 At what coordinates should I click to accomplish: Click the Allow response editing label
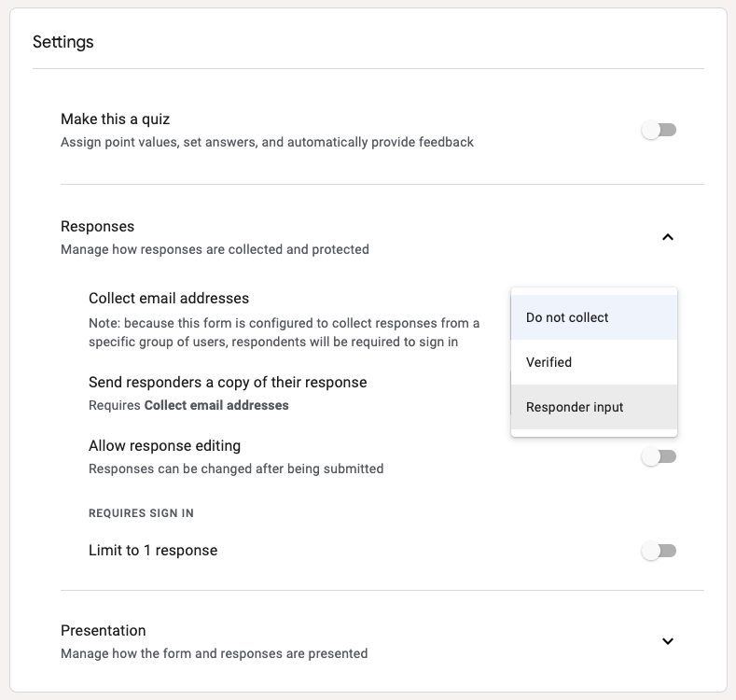coord(164,446)
